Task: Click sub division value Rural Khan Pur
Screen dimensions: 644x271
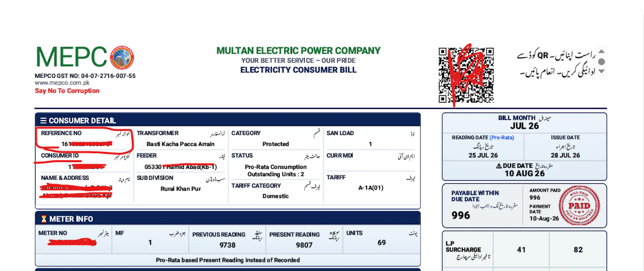Action: coord(181,189)
